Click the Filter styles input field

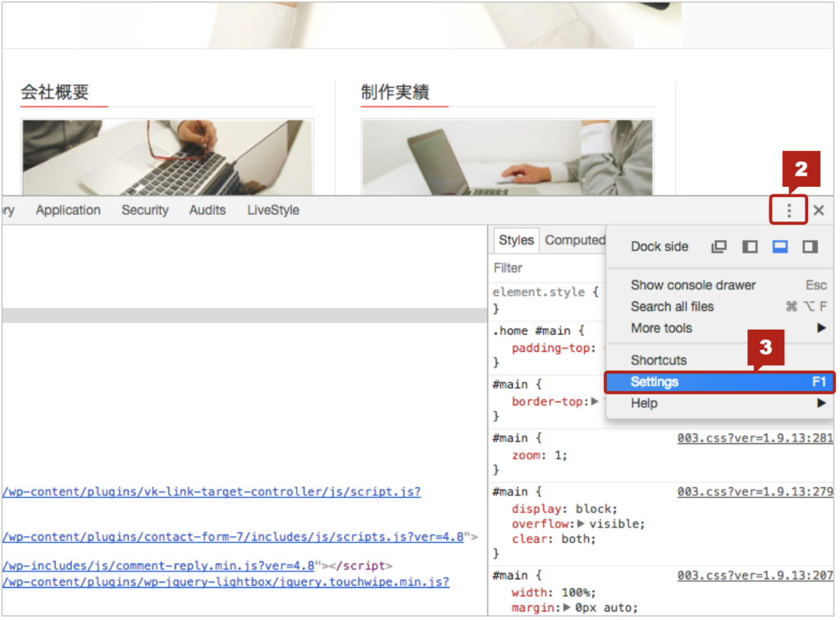click(x=549, y=268)
